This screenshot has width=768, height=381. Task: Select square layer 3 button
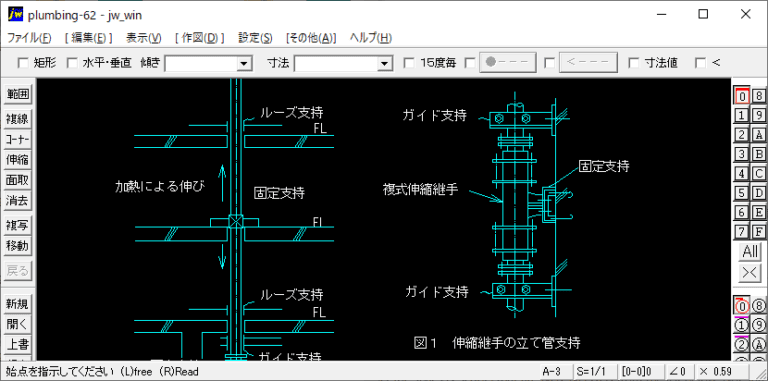pyautogui.click(x=742, y=154)
